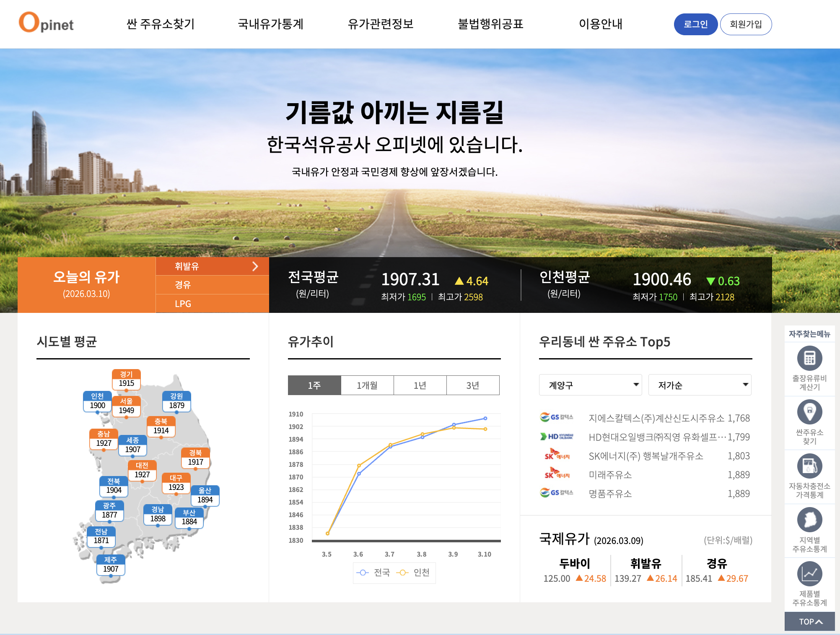The height and width of the screenshot is (635, 840).
Task: Select the 3년 trend tab
Action: tap(472, 385)
